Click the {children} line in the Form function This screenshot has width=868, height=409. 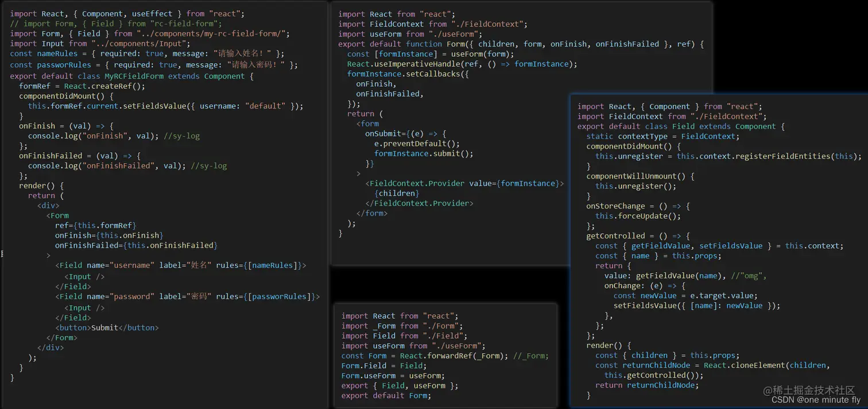pos(397,193)
